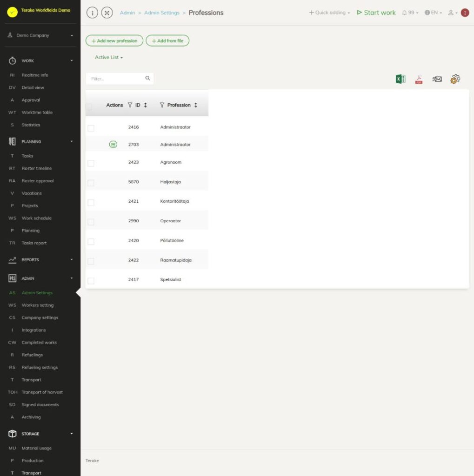Collapse the PLANNING sidebar section

point(40,141)
